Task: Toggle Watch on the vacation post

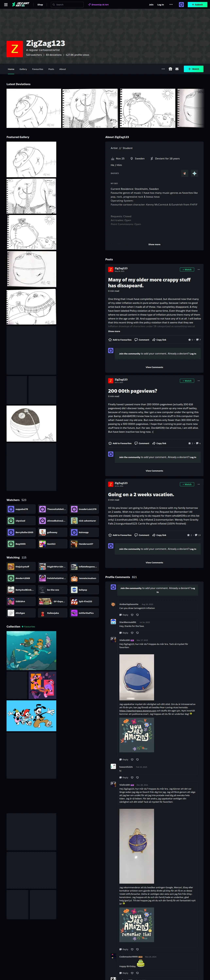Action: 187,484
